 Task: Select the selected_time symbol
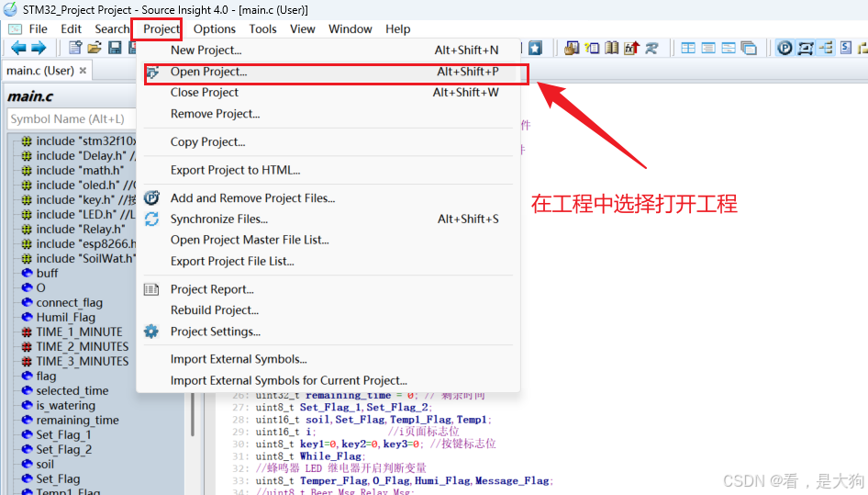pyautogui.click(x=65, y=390)
